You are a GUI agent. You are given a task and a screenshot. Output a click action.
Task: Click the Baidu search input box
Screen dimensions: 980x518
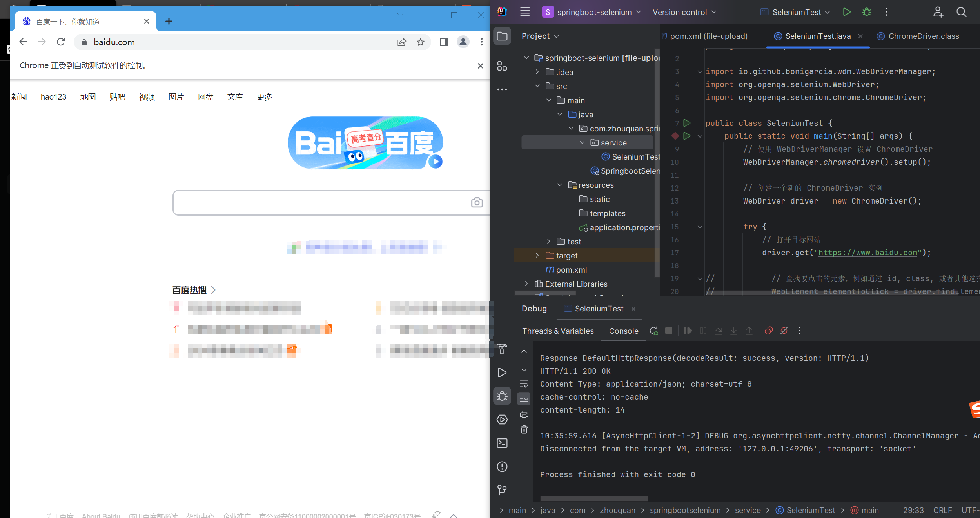pos(321,203)
